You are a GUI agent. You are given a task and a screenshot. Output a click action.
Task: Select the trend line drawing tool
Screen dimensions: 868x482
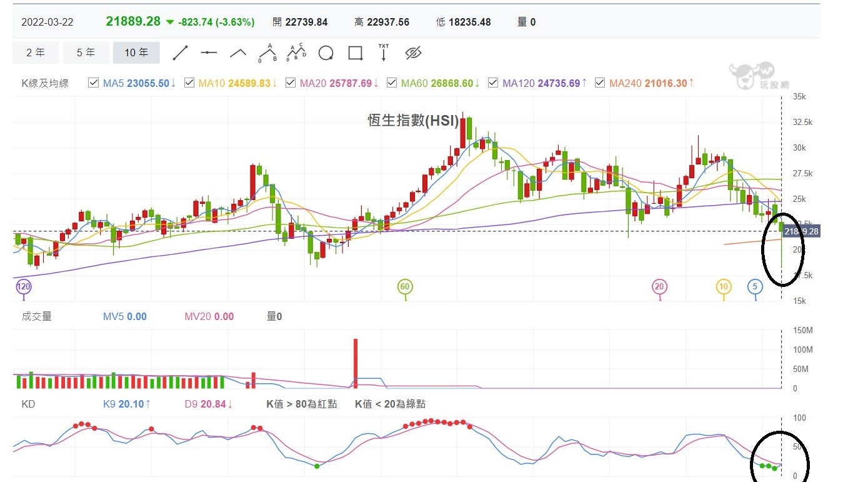pos(180,53)
